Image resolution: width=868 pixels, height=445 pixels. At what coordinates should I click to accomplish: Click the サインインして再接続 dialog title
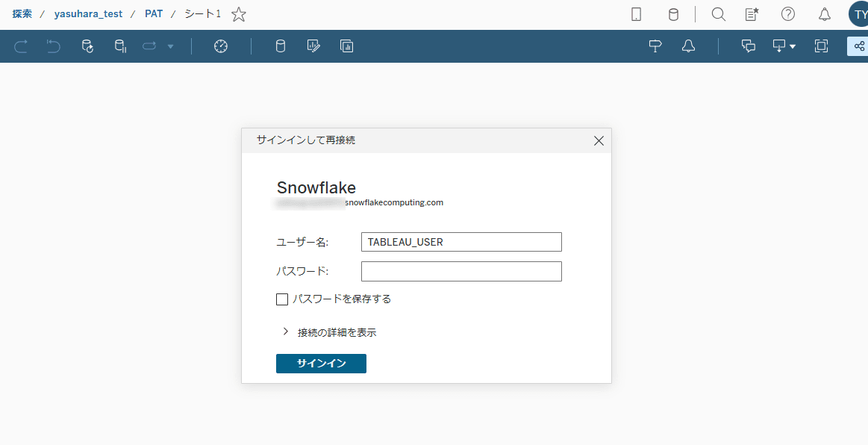click(305, 140)
